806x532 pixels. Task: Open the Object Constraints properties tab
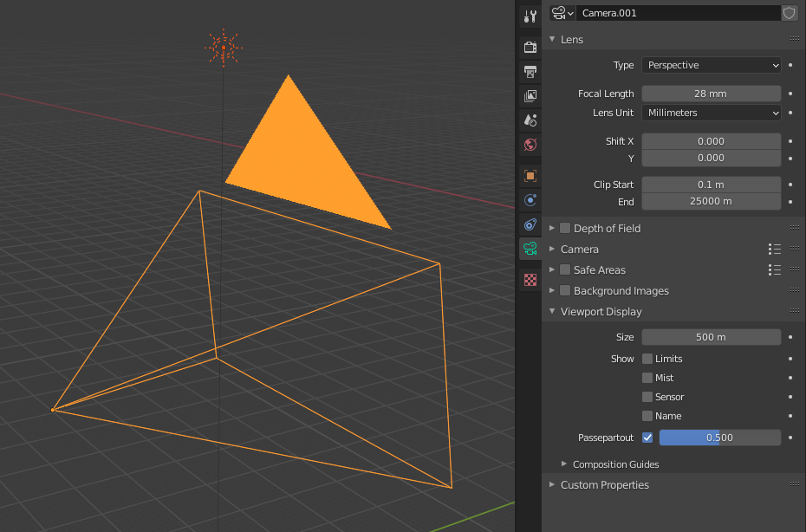pos(530,224)
